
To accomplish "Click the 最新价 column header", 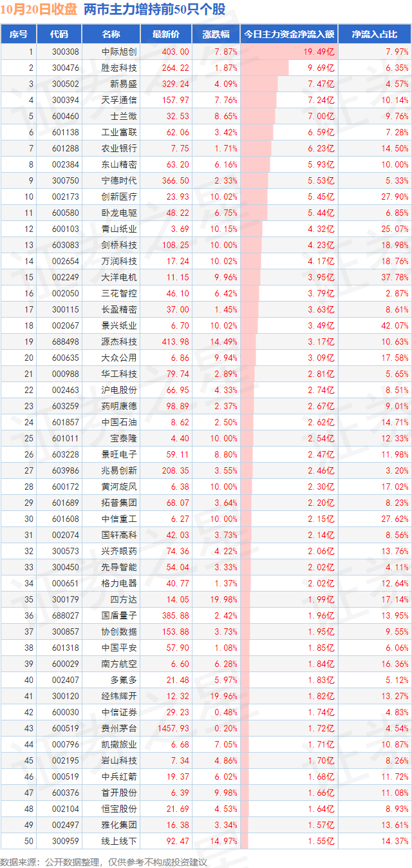I will tap(166, 34).
